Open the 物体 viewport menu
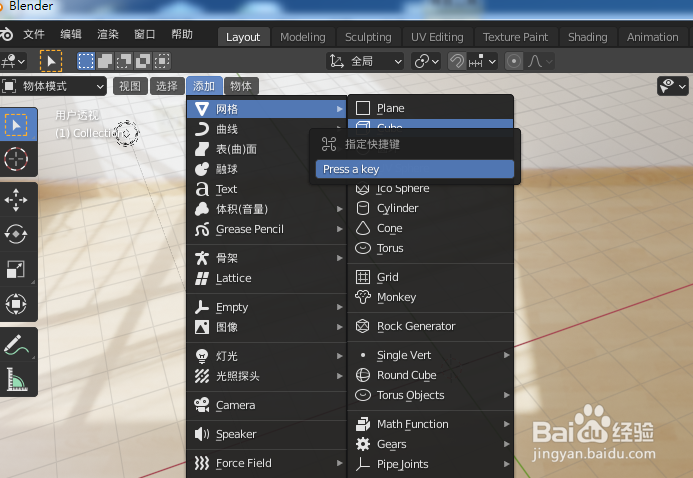Viewport: 693px width, 478px height. tap(241, 86)
